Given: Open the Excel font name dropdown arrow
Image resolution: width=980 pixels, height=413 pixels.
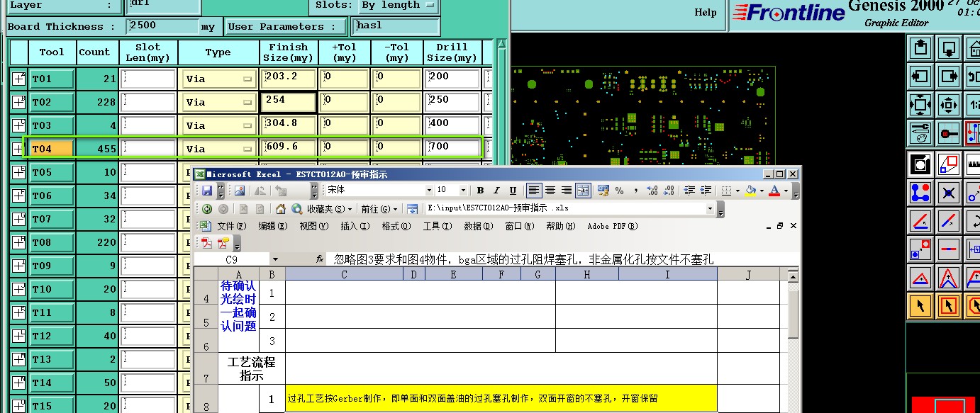Looking at the screenshot, I should click(429, 191).
